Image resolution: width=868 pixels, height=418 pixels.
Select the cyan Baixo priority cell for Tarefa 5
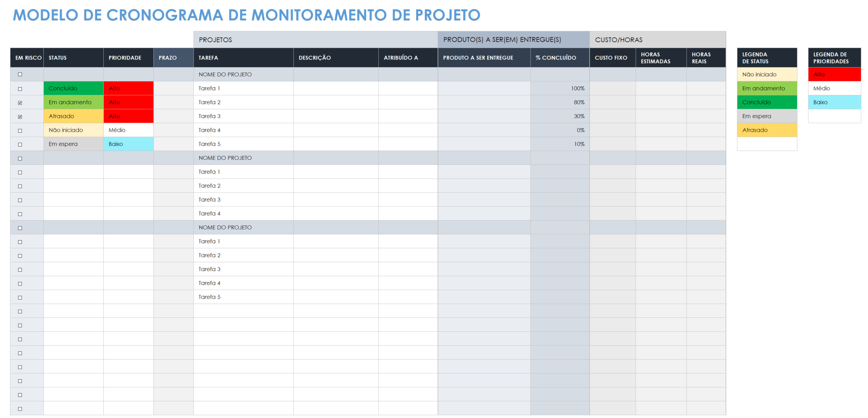point(128,144)
